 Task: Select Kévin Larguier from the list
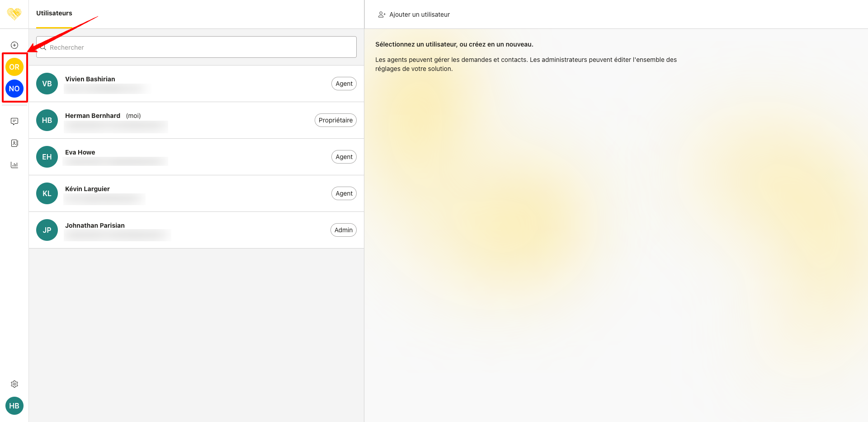pos(88,189)
